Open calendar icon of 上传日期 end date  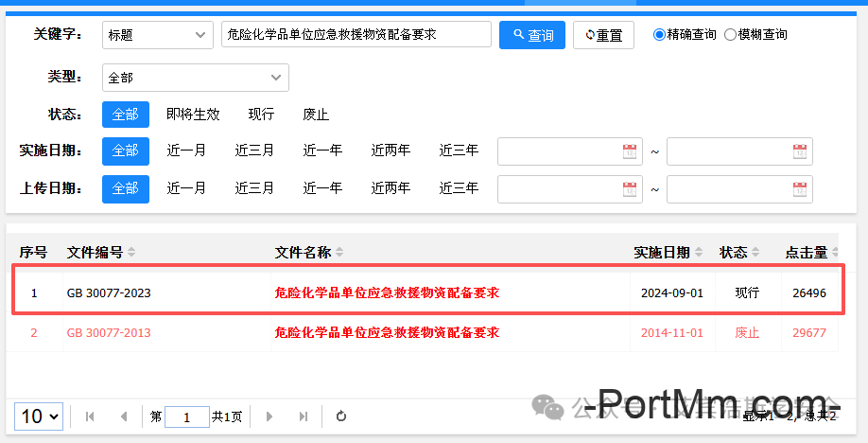(x=800, y=189)
